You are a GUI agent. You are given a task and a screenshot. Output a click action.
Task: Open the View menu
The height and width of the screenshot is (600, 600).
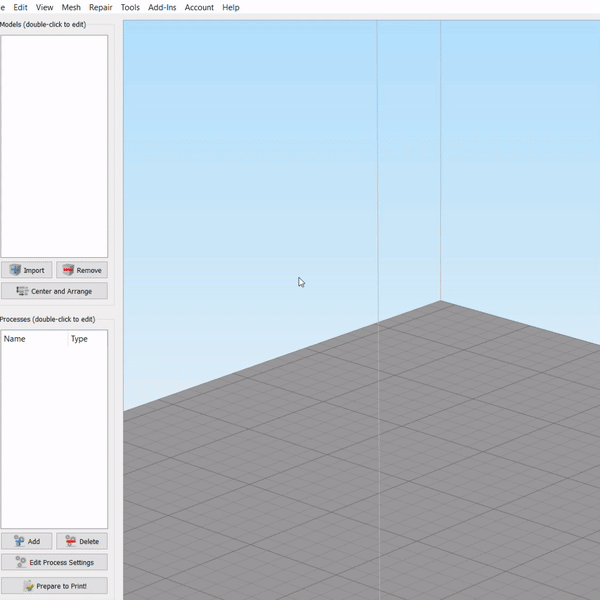[44, 7]
